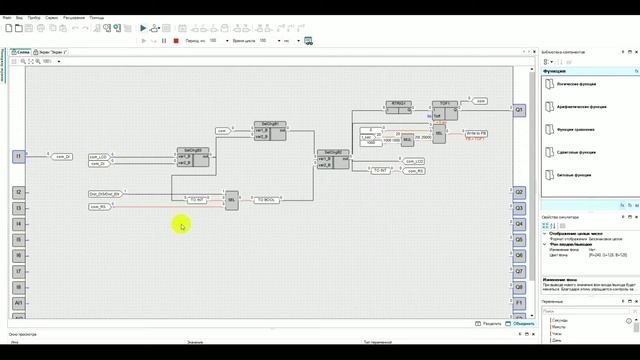Collapse the inputs/outputs background group
Viewport: 640px width, 360px height.
[x=545, y=244]
